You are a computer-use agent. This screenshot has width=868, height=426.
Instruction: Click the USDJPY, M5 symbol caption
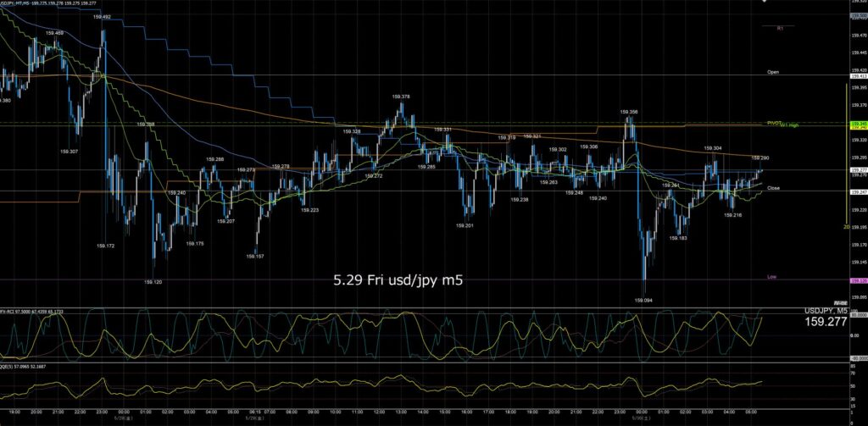point(826,311)
